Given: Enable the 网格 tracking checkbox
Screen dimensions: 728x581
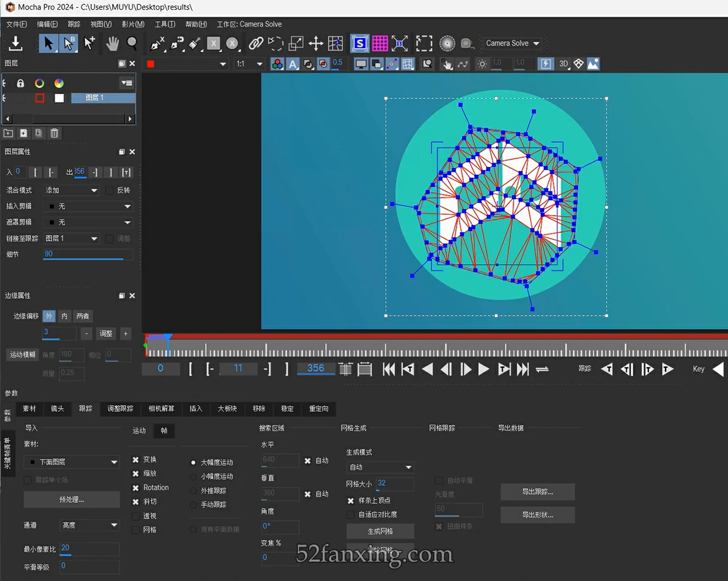Looking at the screenshot, I should pos(135,530).
